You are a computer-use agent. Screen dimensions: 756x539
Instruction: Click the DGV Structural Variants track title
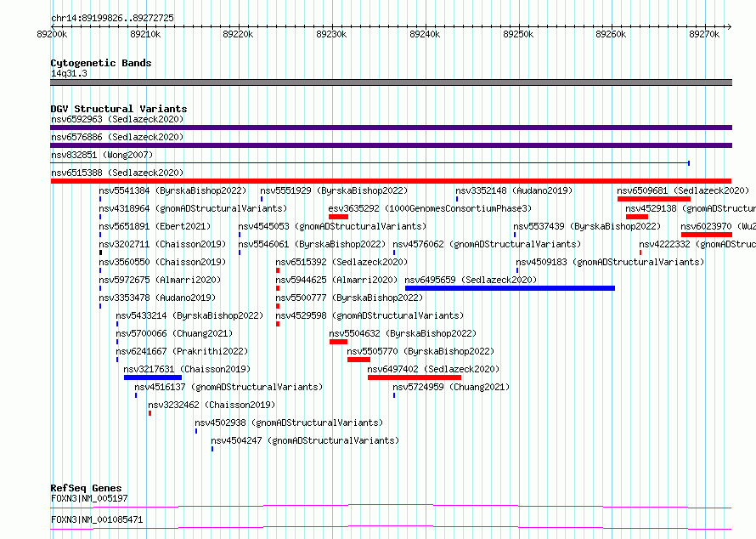[119, 109]
